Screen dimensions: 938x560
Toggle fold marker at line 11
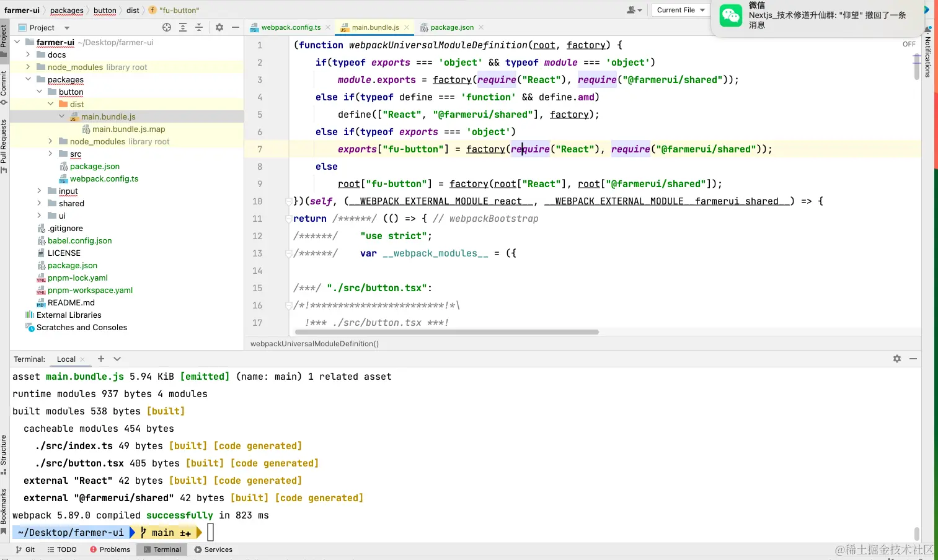(x=288, y=219)
